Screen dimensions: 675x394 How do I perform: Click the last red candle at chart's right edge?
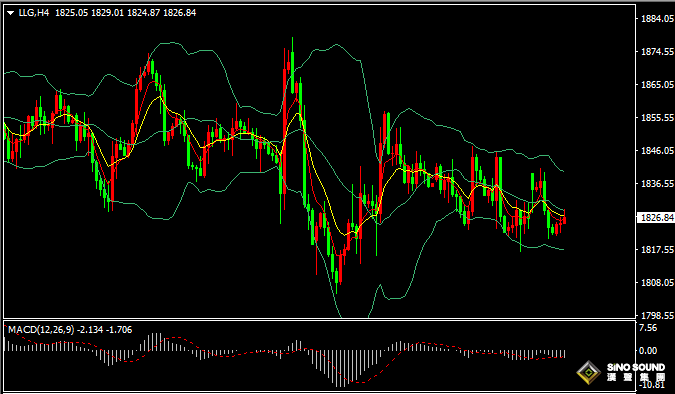[564, 217]
